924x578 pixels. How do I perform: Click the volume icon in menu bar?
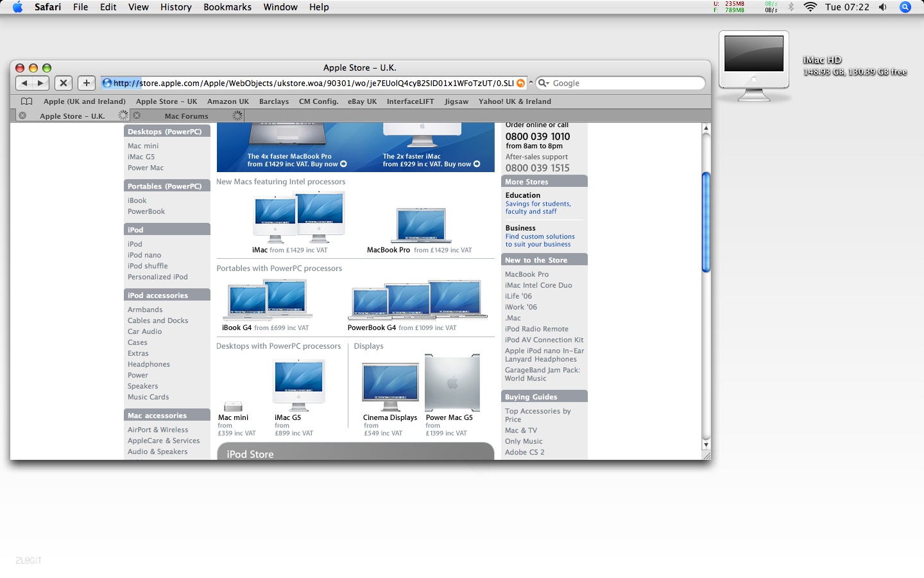[883, 7]
